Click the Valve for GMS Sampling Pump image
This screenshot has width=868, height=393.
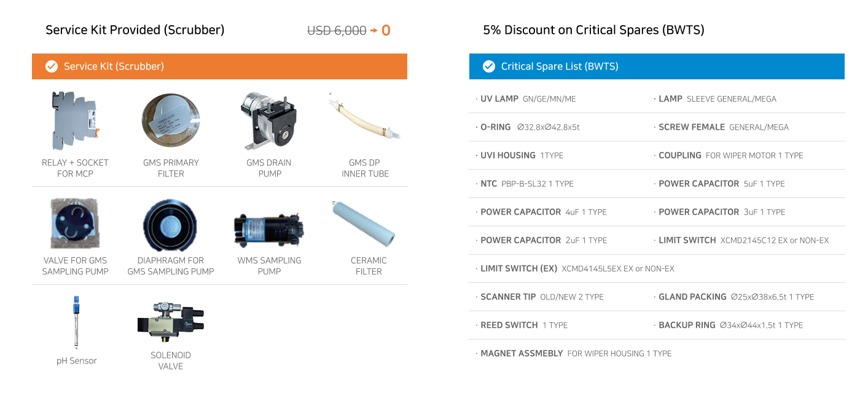click(75, 224)
